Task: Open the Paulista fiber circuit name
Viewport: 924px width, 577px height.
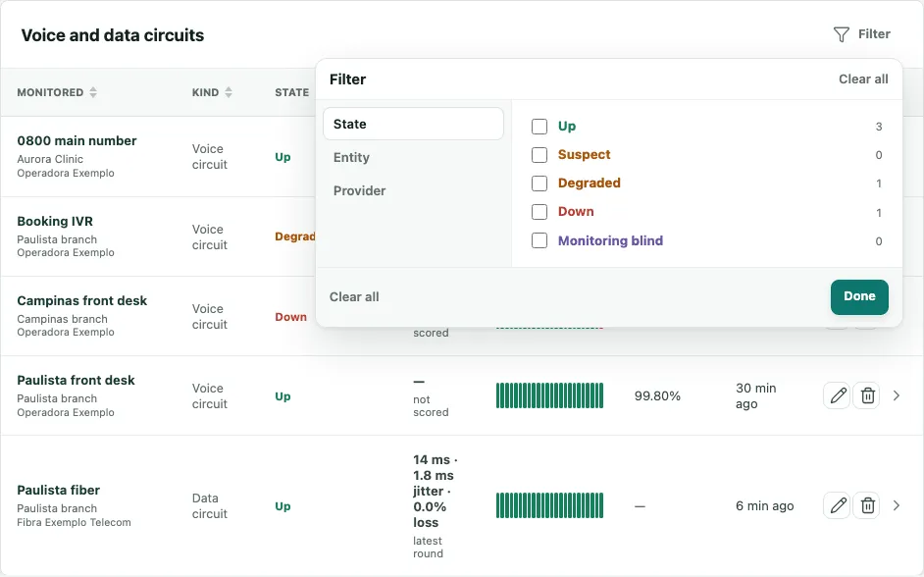Action: coord(58,491)
